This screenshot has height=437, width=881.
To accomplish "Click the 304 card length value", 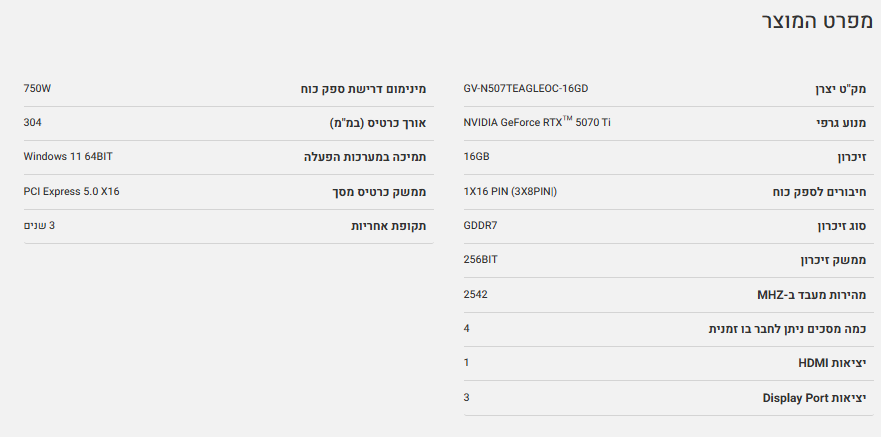I will (32, 122).
